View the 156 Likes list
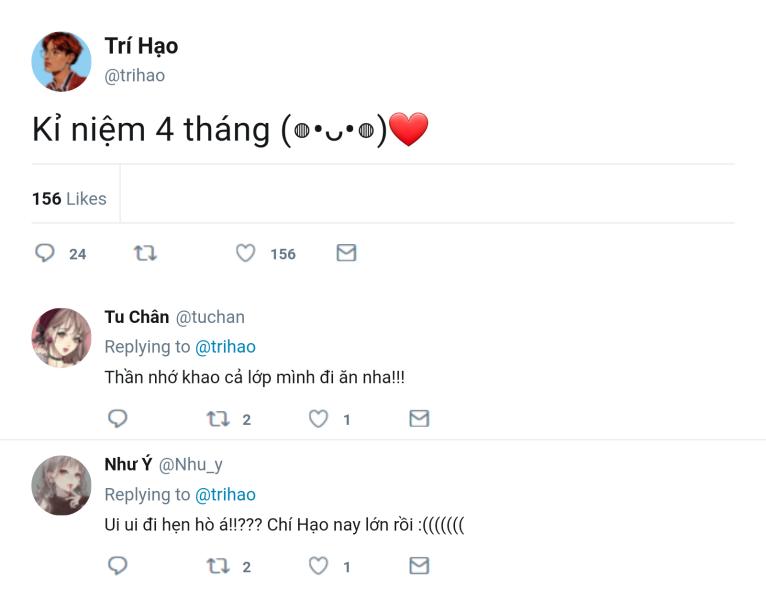The height and width of the screenshot is (600, 766). click(x=69, y=199)
